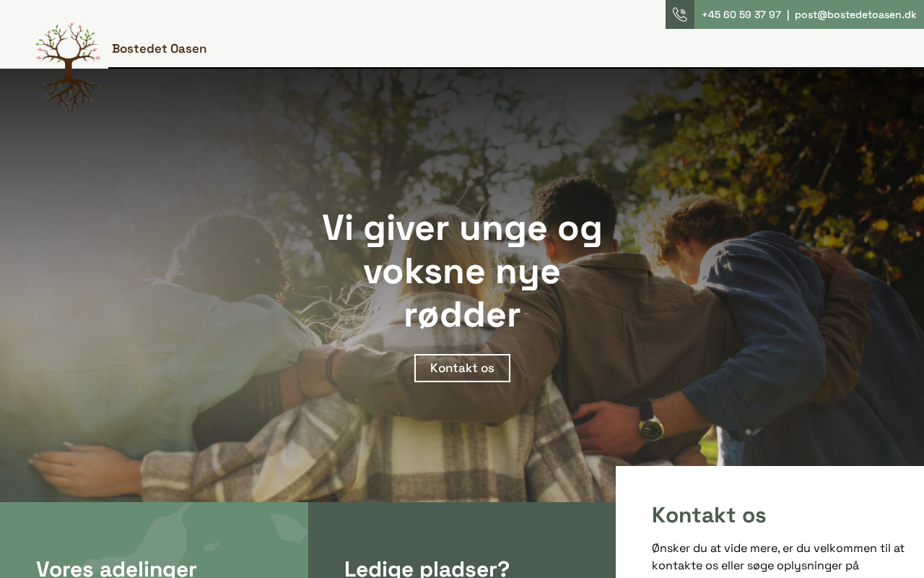Click the Kontakt os heading in white panel

[708, 515]
